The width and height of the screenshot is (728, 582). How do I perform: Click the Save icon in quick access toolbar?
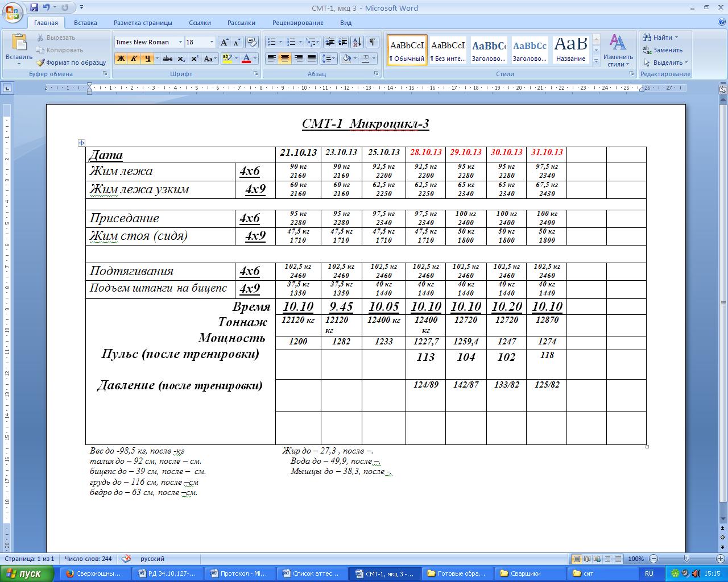tap(34, 8)
